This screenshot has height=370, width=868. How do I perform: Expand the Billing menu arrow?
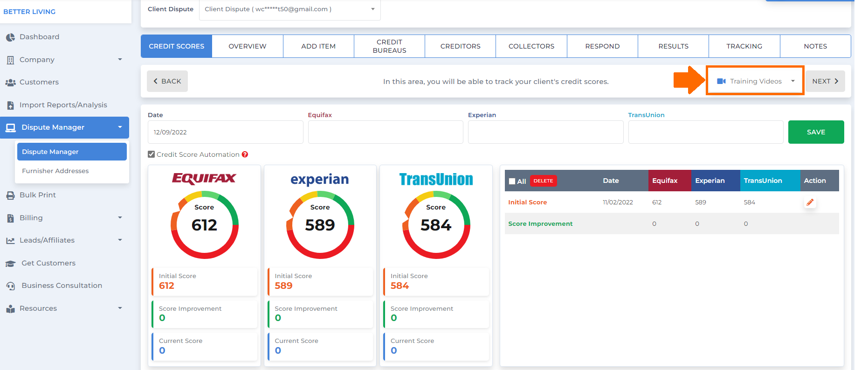click(x=120, y=218)
